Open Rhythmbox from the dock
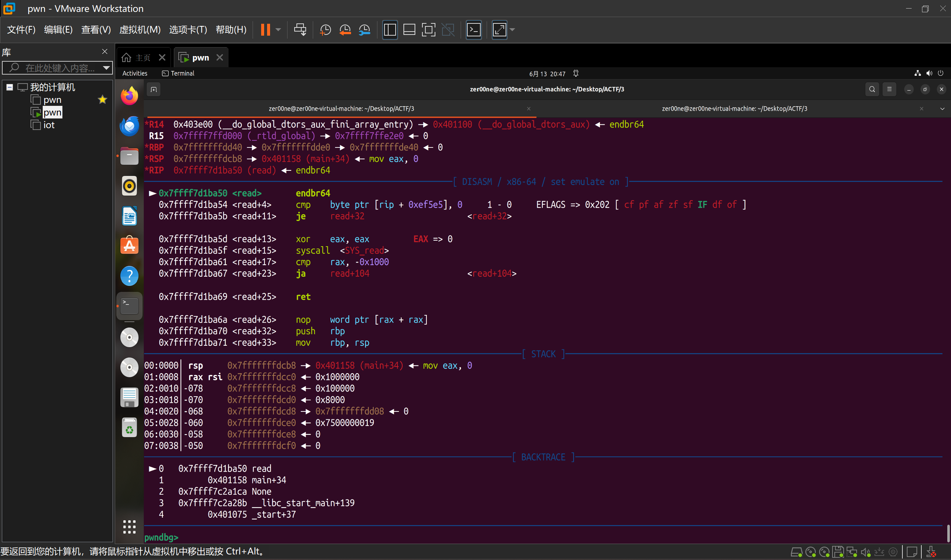This screenshot has width=951, height=560. (x=129, y=186)
